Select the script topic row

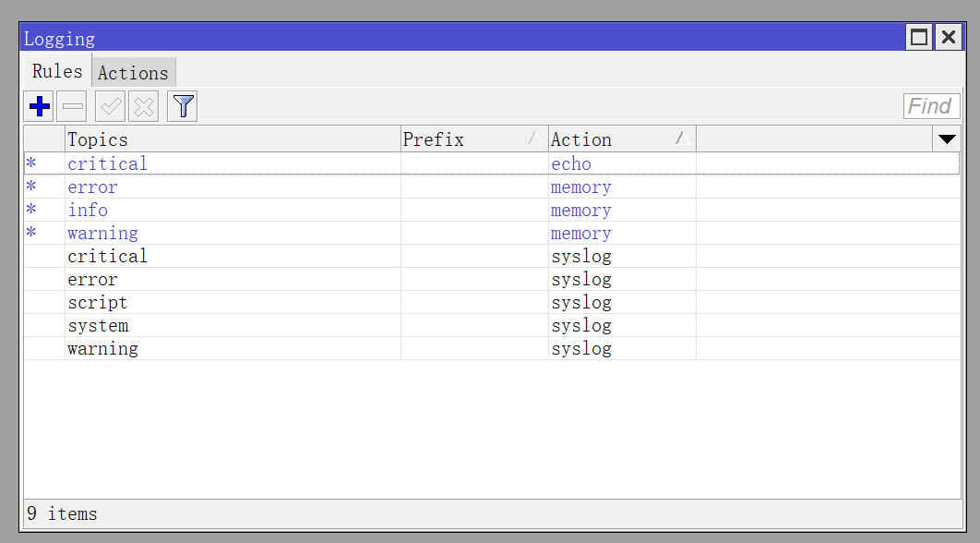[x=492, y=303]
